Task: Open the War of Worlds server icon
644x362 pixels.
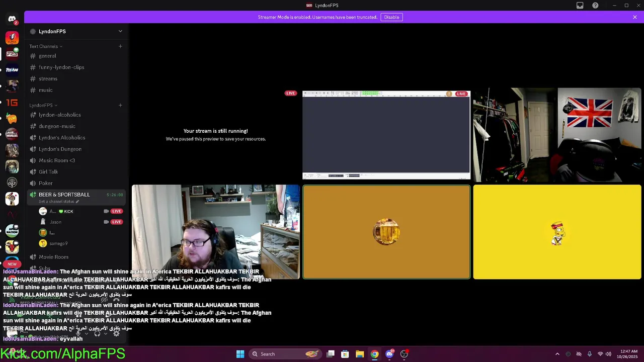Action: coord(12,134)
